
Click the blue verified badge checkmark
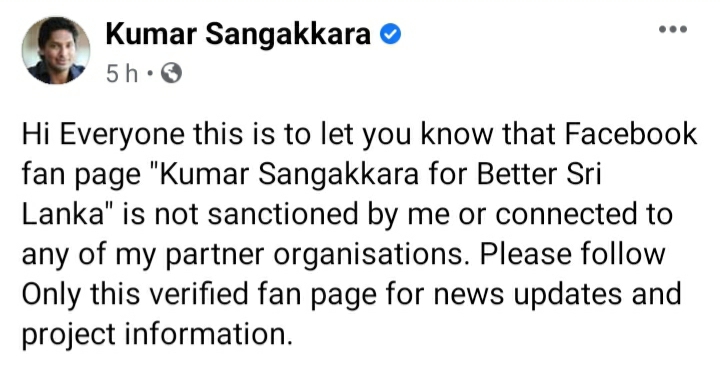[391, 34]
